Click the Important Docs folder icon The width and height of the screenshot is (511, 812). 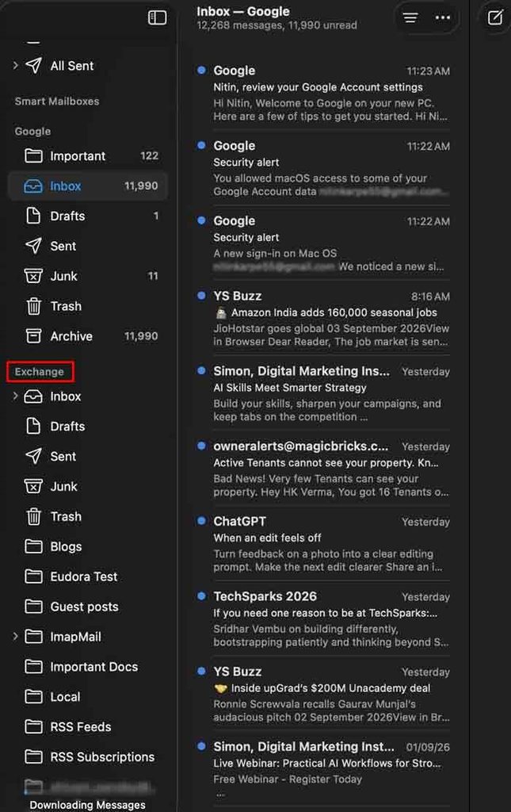[x=33, y=666]
